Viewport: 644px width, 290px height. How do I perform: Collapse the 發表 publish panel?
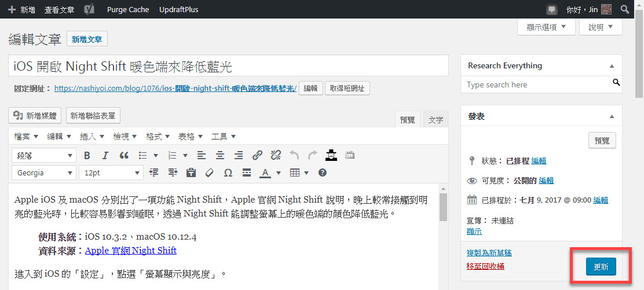pyautogui.click(x=612, y=117)
